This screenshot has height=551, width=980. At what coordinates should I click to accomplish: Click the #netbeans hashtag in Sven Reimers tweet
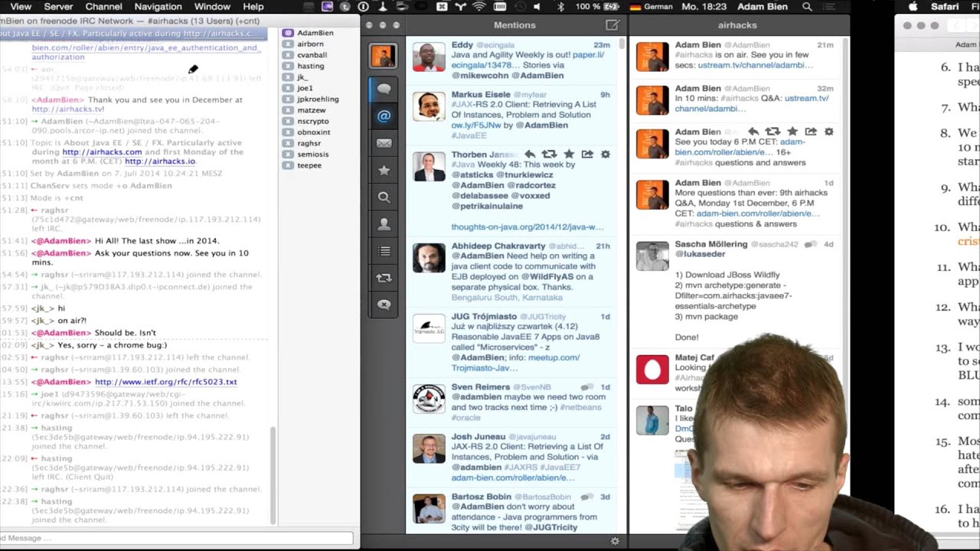coord(582,407)
